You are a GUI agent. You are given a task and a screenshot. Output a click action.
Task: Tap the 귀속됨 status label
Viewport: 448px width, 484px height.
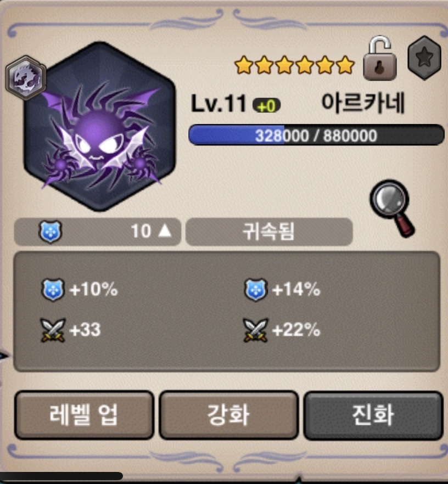(268, 232)
